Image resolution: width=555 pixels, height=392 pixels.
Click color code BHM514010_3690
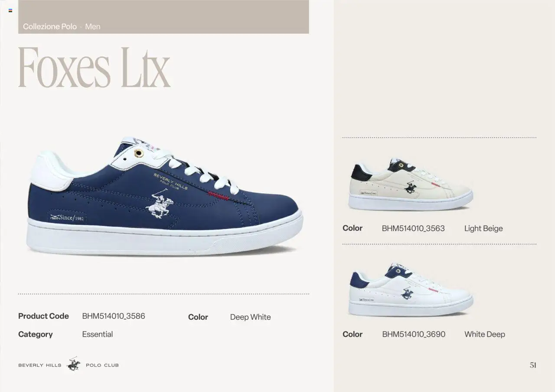click(414, 334)
